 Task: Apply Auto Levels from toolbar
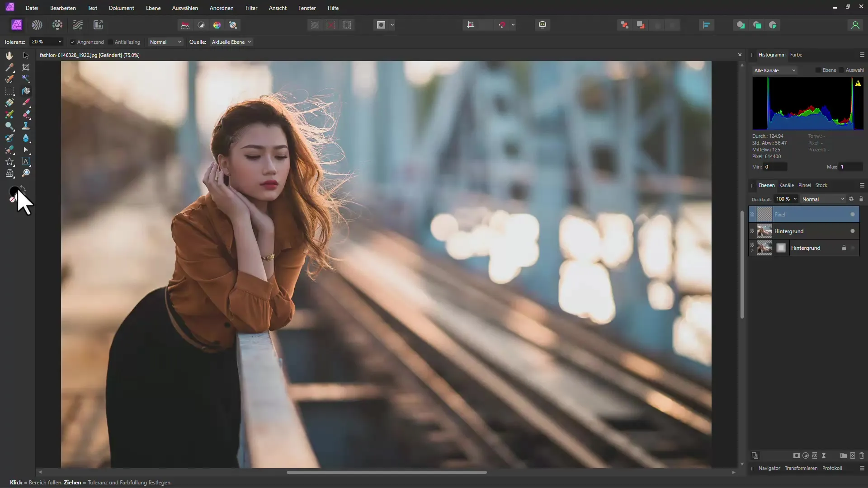pyautogui.click(x=185, y=25)
